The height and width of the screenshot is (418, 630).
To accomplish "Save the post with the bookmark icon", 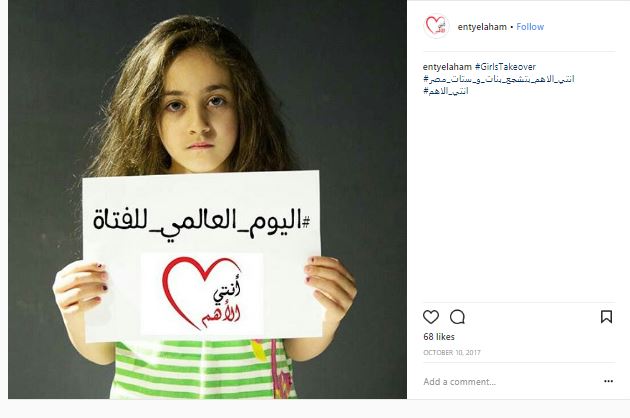I will tap(606, 317).
